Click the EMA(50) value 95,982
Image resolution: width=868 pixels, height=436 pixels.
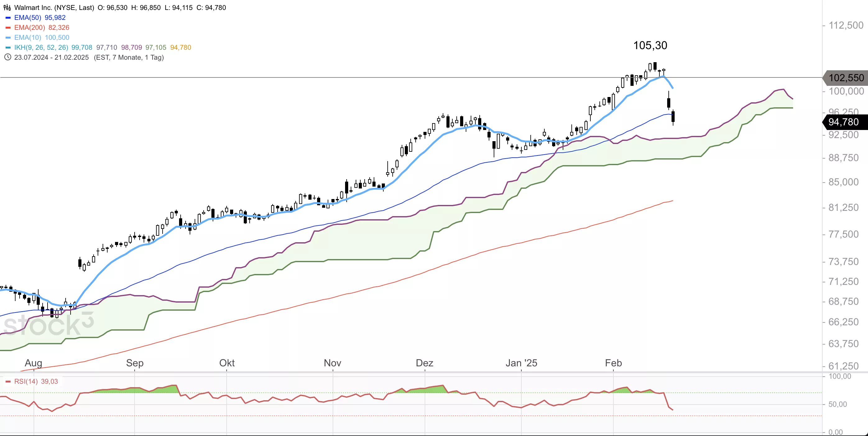point(55,17)
